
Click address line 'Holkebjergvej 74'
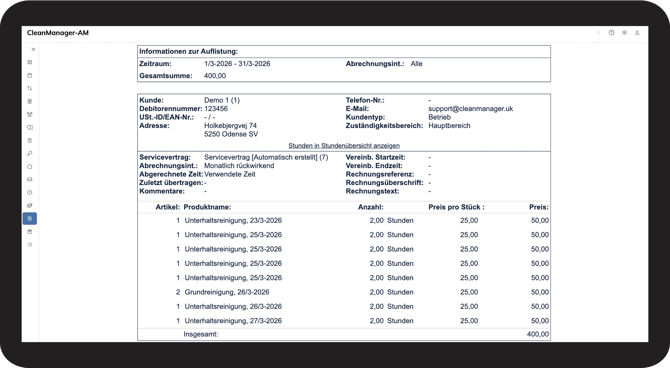click(230, 126)
